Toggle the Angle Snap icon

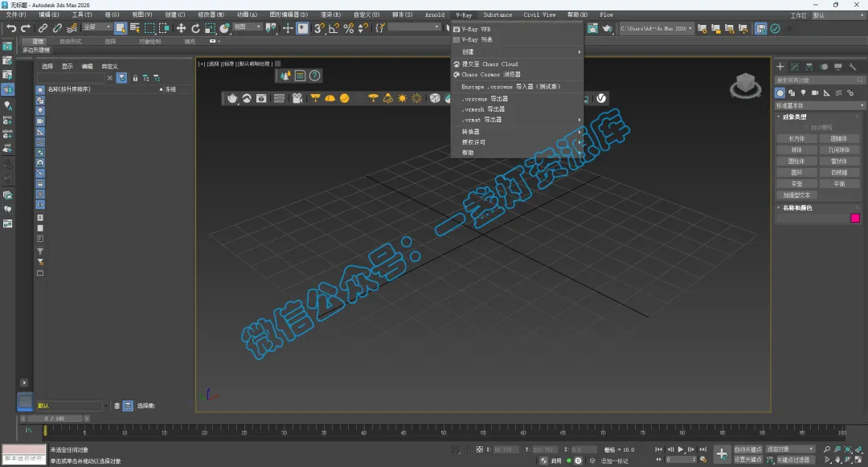(334, 28)
